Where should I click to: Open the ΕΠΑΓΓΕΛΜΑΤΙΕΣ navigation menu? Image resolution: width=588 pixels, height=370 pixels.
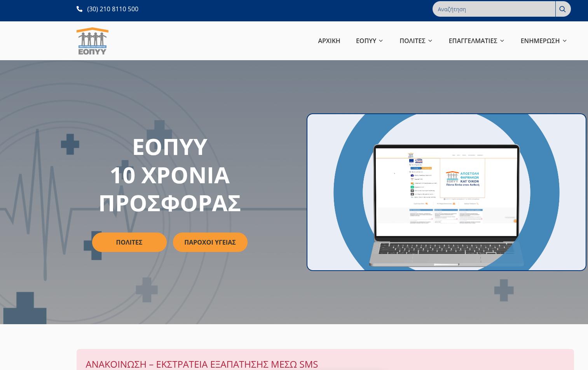point(473,41)
